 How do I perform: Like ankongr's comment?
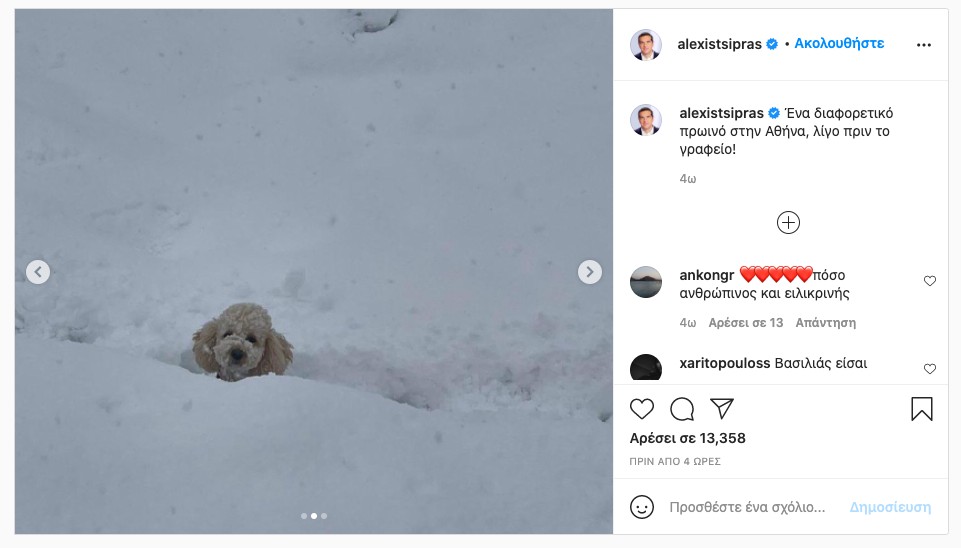[930, 281]
